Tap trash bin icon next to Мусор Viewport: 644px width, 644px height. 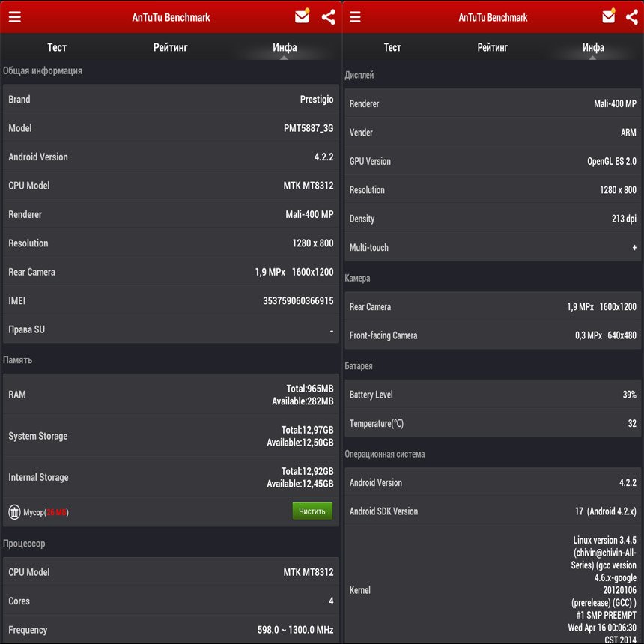(x=14, y=512)
